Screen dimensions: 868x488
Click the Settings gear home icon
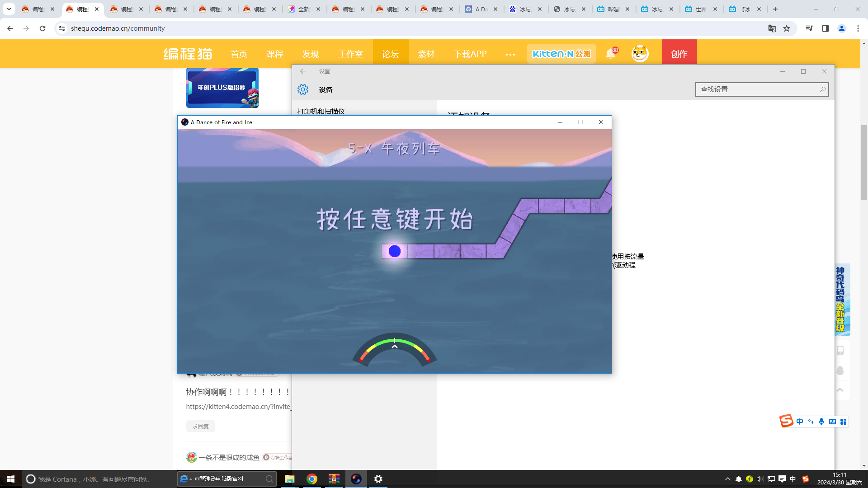[x=303, y=89]
